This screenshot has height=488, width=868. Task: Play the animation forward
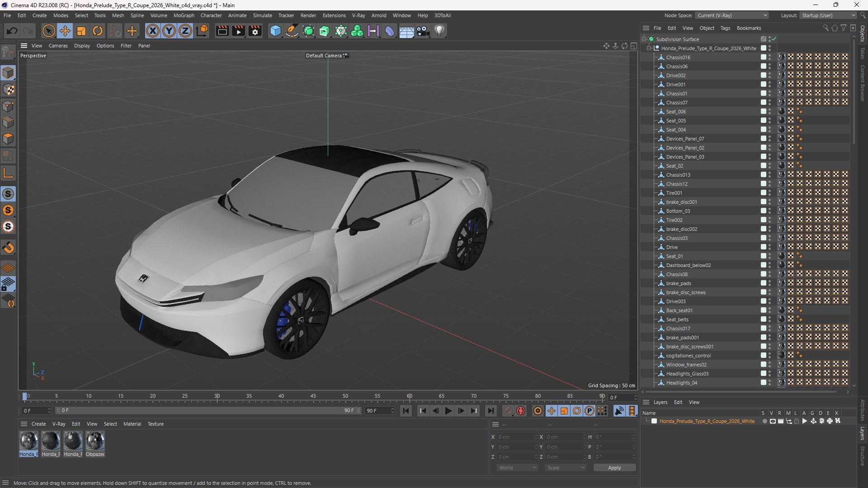pos(448,411)
